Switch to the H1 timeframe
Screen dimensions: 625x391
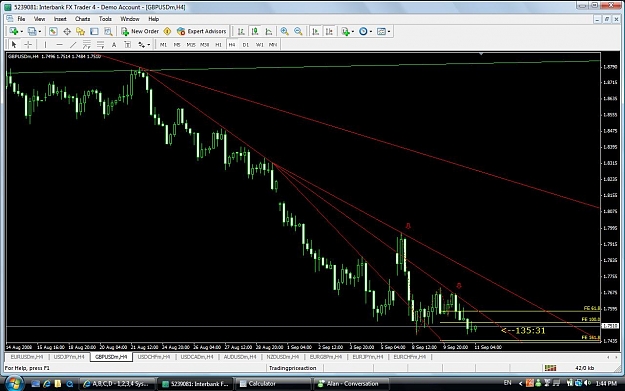(218, 45)
